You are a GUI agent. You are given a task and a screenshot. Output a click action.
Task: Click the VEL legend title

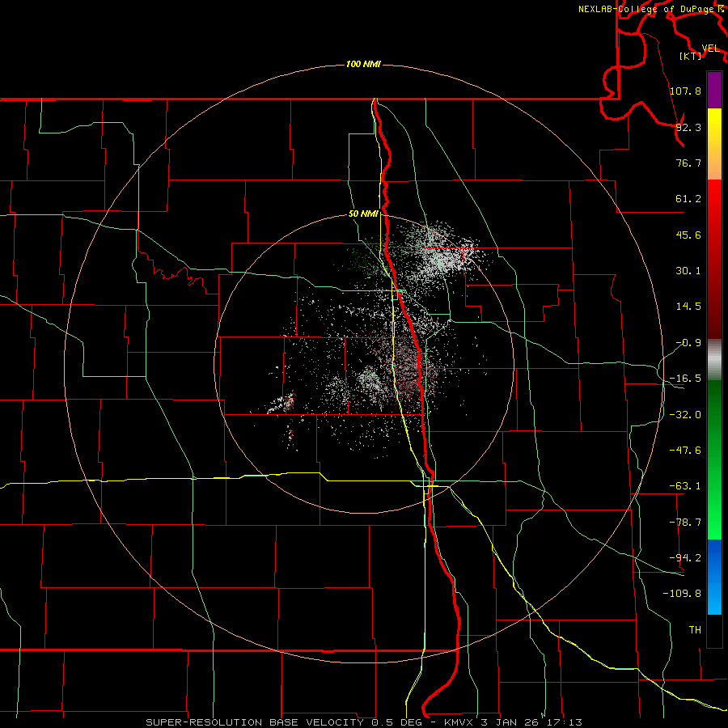(x=710, y=49)
